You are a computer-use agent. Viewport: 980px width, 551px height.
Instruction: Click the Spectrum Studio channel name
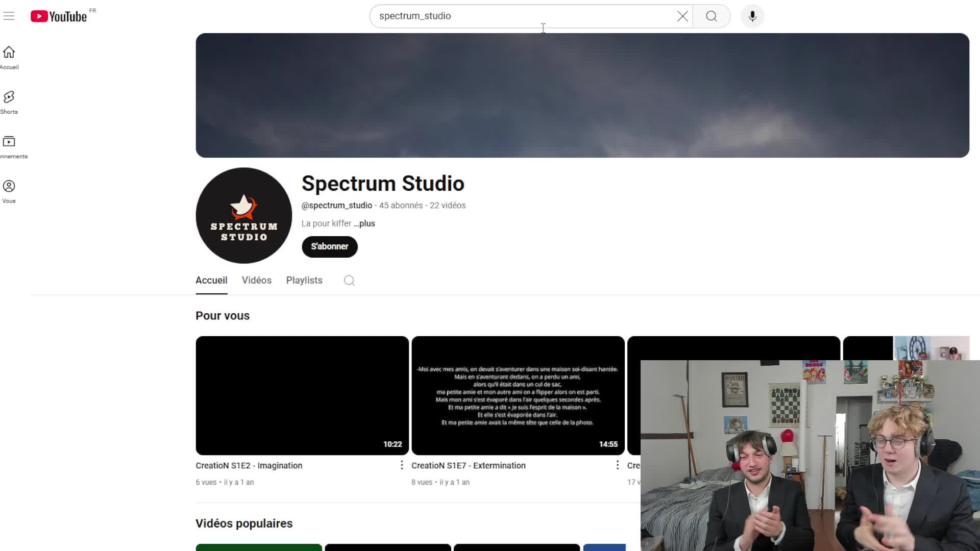383,184
